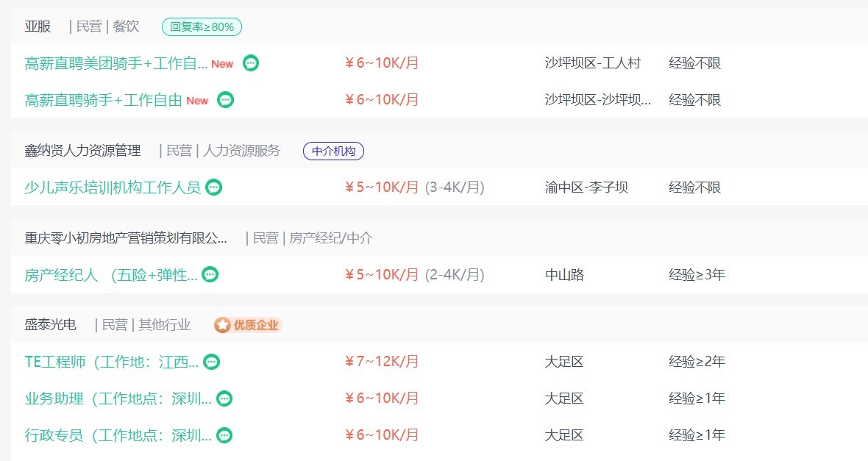
Task: Open 少儿声乐培训机构工作人员 job details
Action: (113, 187)
